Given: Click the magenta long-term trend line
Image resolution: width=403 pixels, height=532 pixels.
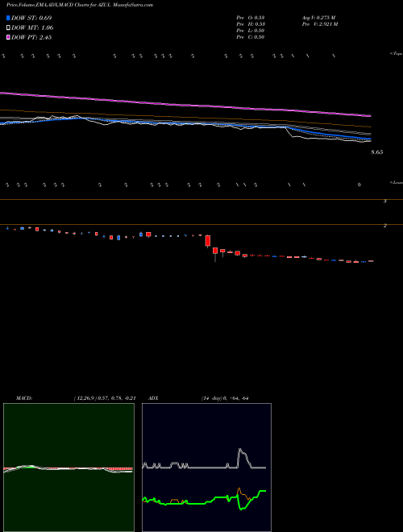Looking at the screenshot, I should pos(185,104).
